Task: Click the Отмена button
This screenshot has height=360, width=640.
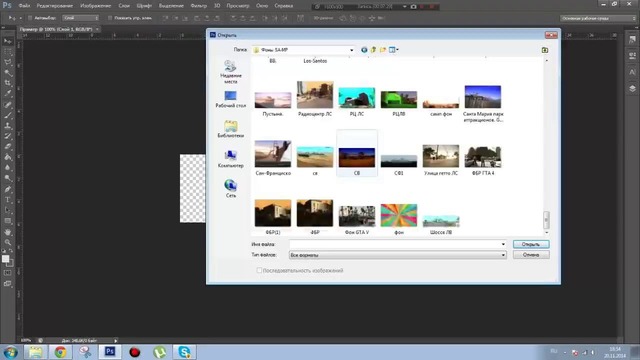Action: (531, 255)
